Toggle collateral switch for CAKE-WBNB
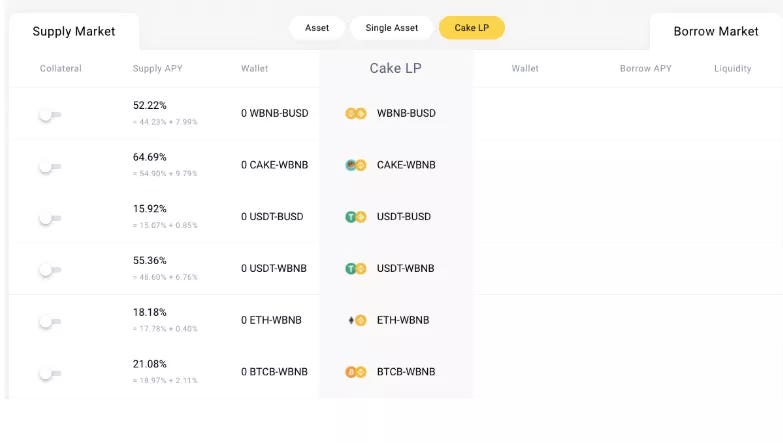The height and width of the screenshot is (443, 783). [50, 167]
